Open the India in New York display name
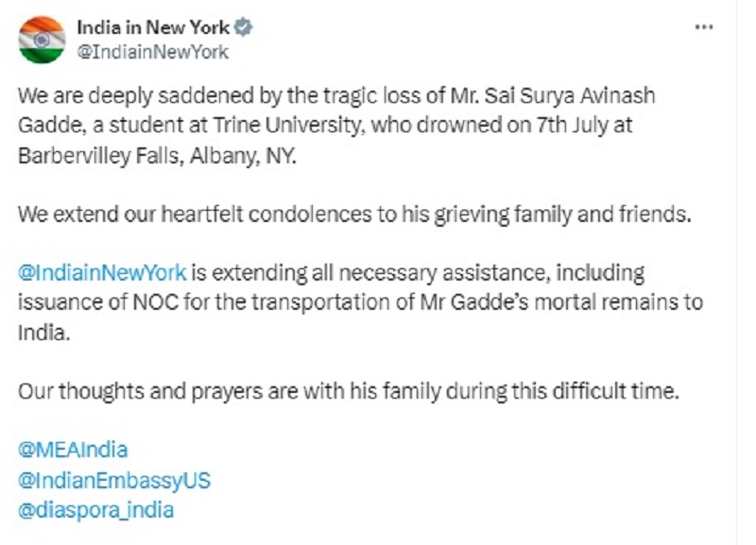 point(153,27)
